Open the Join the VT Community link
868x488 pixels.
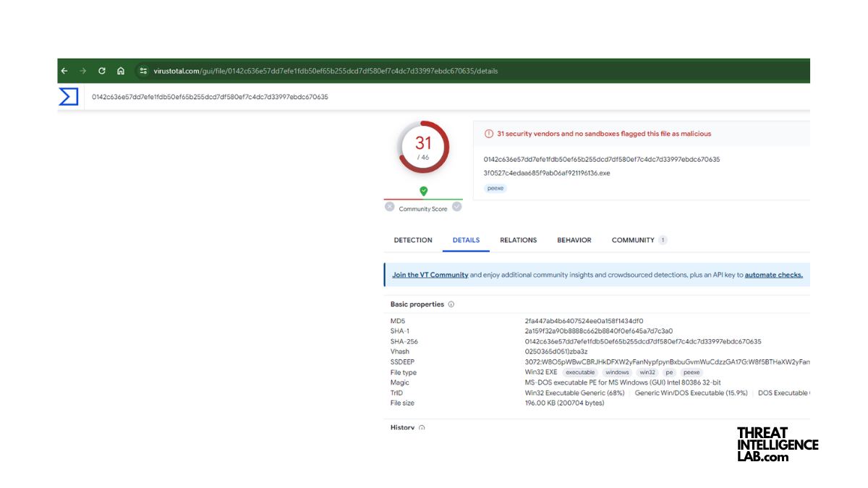(x=430, y=275)
